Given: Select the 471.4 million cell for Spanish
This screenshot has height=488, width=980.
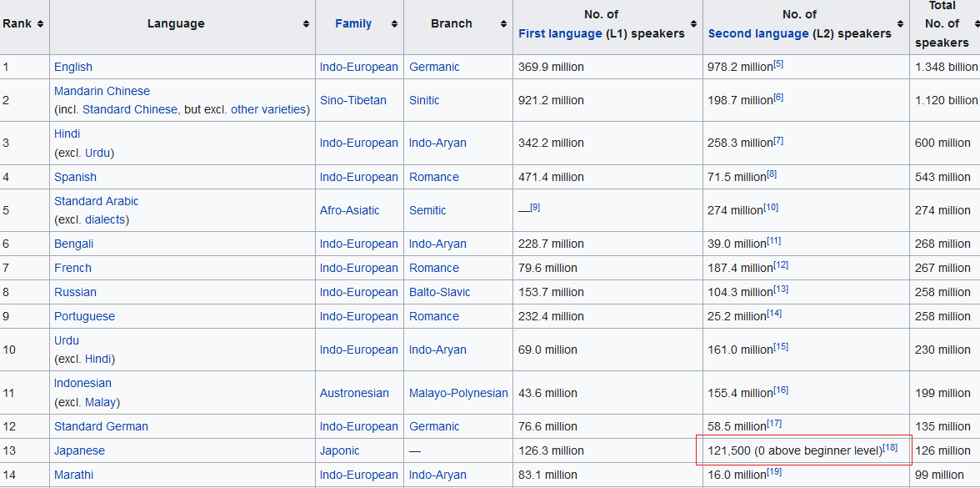Looking at the screenshot, I should click(607, 177).
